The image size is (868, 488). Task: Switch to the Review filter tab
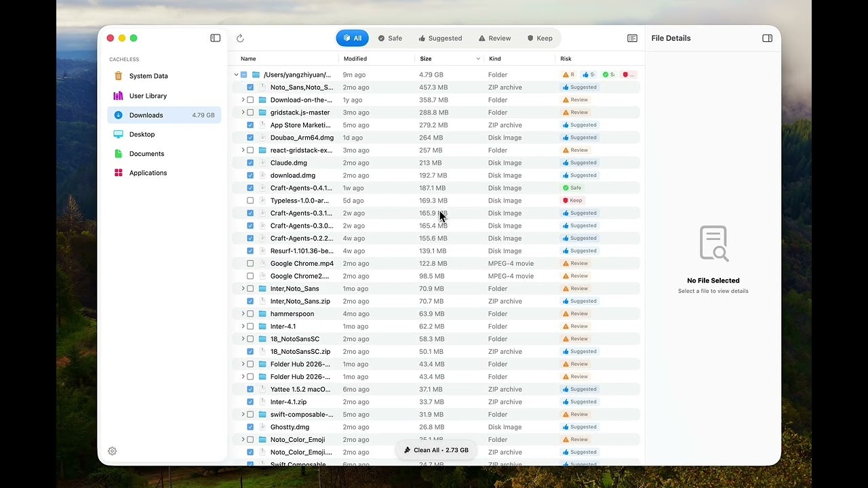coord(495,38)
